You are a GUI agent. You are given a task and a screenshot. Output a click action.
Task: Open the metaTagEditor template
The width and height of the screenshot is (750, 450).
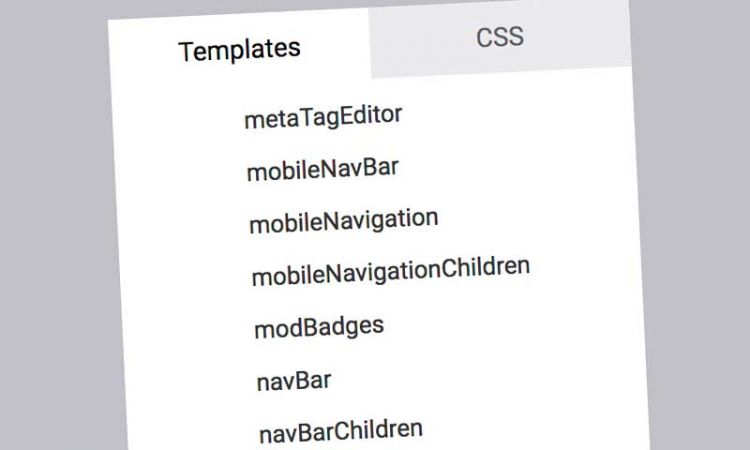[323, 116]
